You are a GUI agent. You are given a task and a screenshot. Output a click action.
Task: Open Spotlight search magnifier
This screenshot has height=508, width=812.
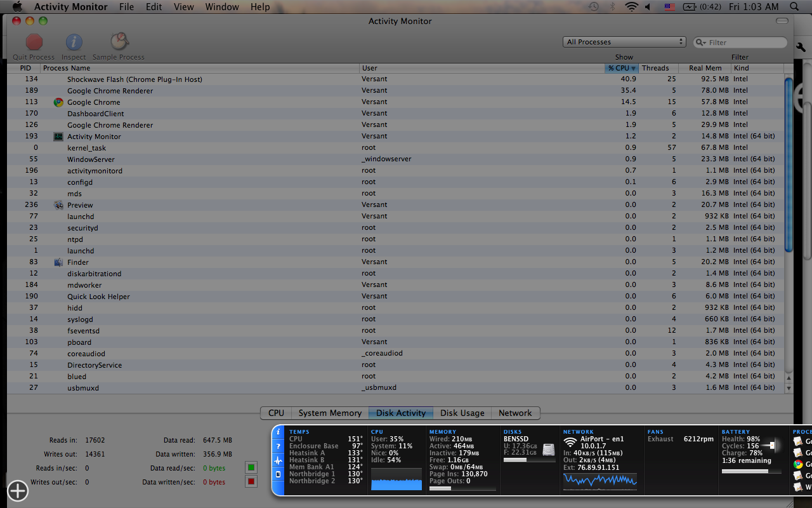pyautogui.click(x=794, y=7)
